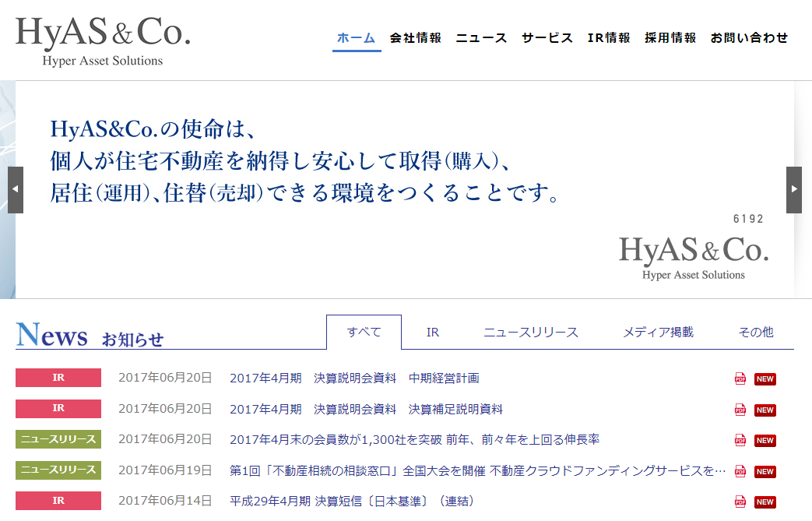Select the すべて news tab

364,333
